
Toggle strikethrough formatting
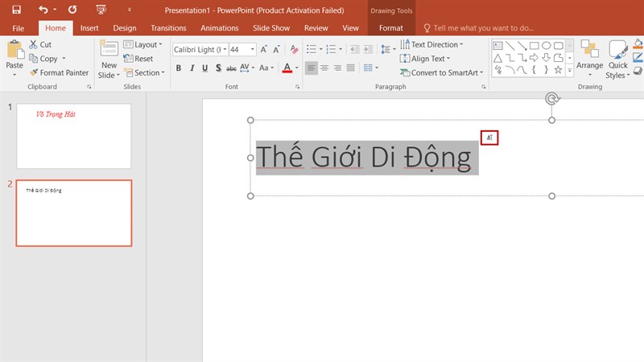coord(231,68)
